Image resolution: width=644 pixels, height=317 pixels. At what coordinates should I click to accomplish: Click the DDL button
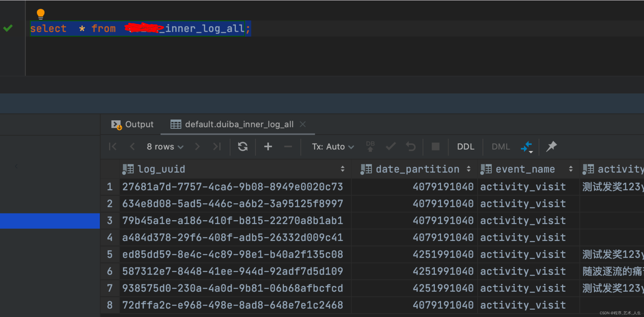tap(466, 147)
